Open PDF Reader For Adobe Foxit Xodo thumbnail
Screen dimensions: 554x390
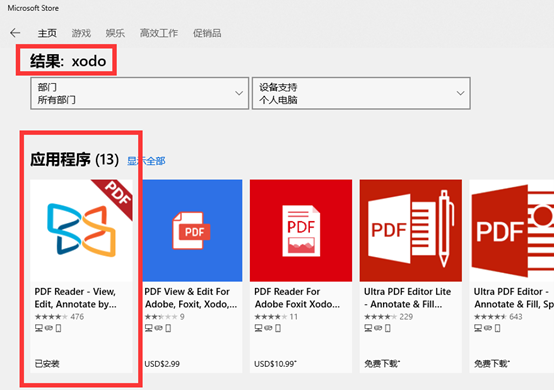[301, 230]
